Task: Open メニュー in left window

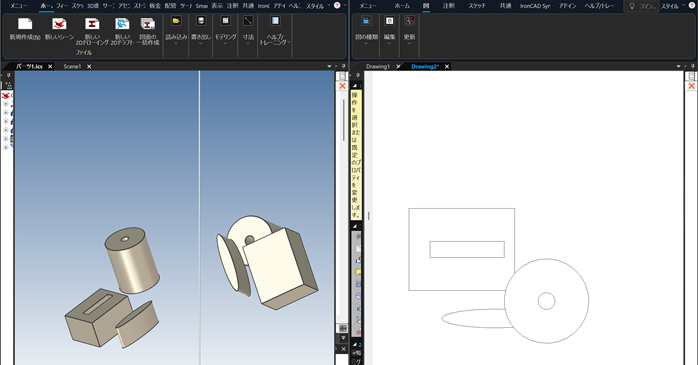Action: point(19,6)
